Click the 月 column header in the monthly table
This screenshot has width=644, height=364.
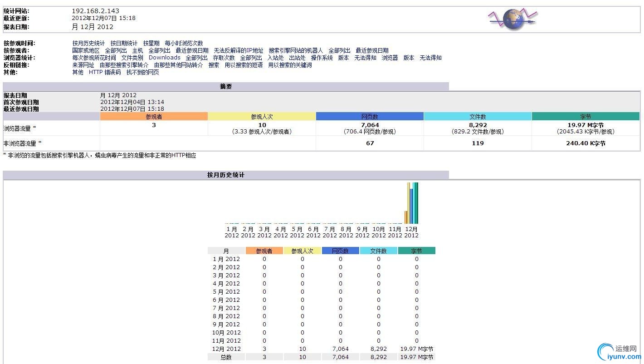[226, 251]
